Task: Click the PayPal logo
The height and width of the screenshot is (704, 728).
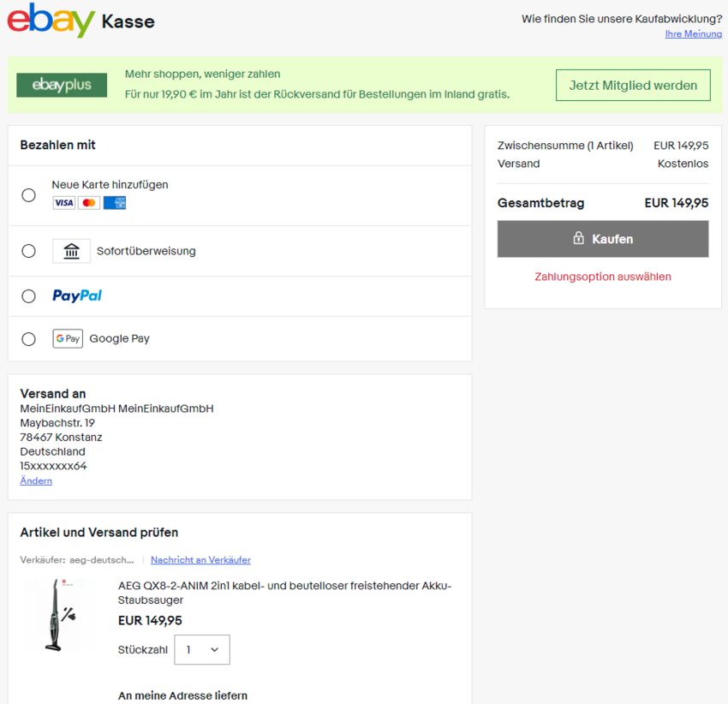Action: (76, 295)
